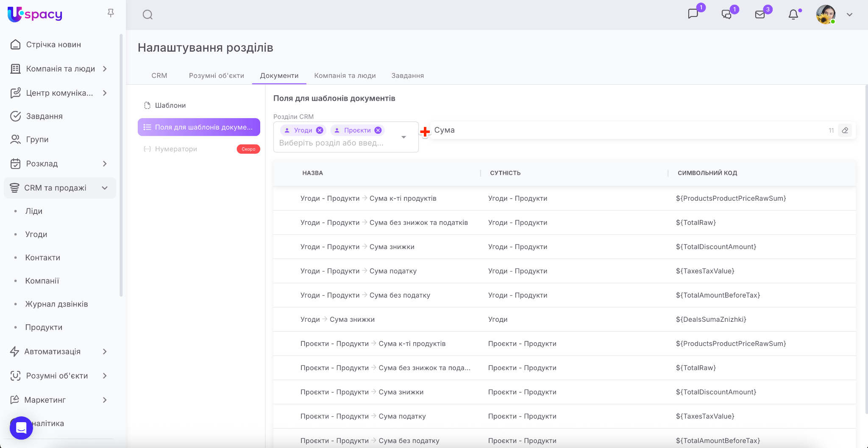Go to Ліди in the sidebar
This screenshot has height=448, width=868.
[34, 211]
